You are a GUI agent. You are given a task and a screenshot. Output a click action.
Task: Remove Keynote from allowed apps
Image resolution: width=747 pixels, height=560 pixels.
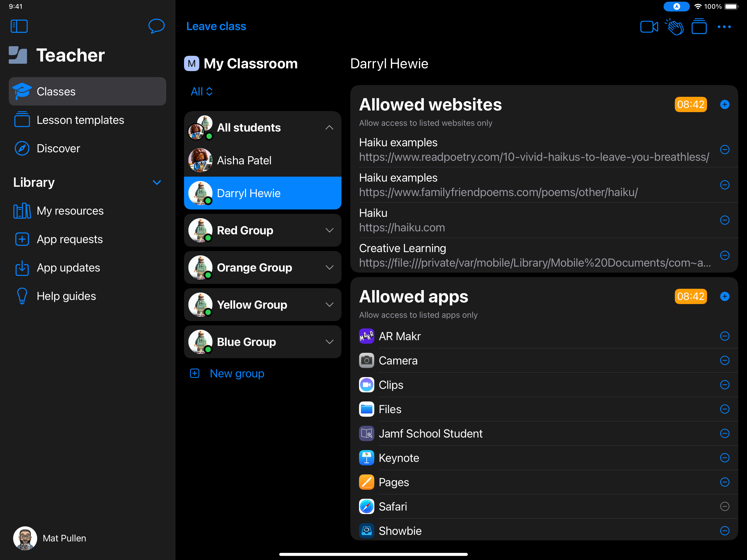click(724, 458)
